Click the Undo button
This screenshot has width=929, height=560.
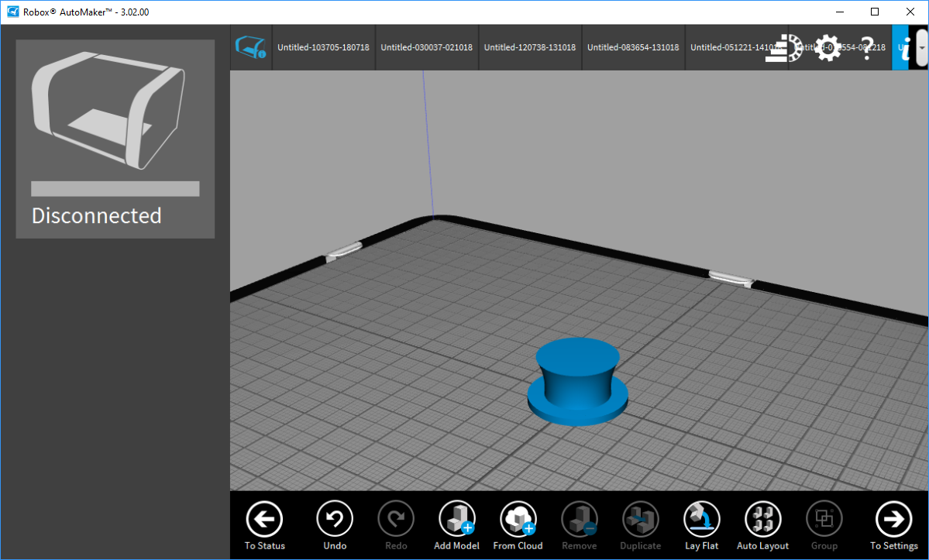[335, 520]
